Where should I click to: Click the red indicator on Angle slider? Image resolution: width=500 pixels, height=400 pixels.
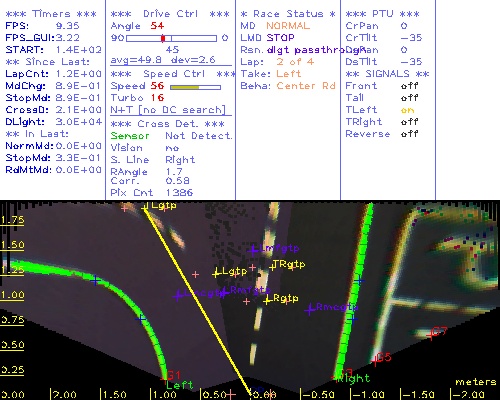163,38
